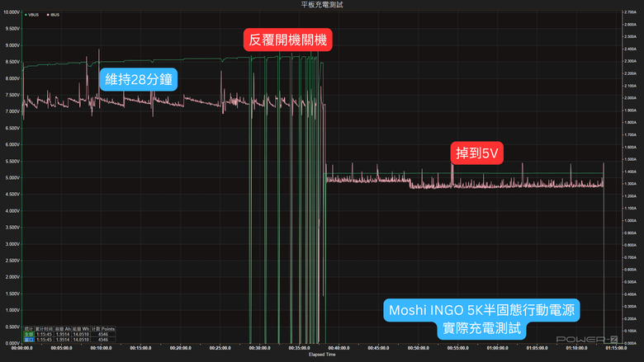Viewport: 644px width, 362px height.
Task: Click the 01:15:00.0 time axis tick label
Action: 616,348
